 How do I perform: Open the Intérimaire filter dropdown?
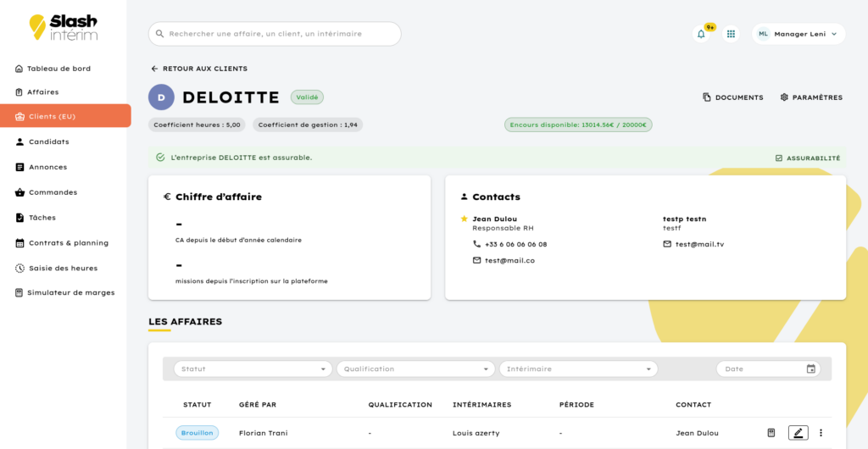tap(578, 369)
